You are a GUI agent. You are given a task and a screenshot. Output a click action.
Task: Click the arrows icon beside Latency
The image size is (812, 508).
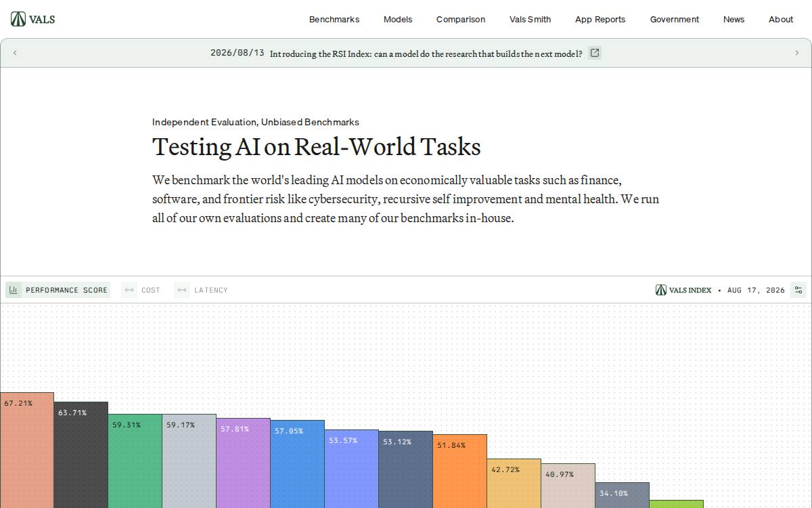coord(182,290)
